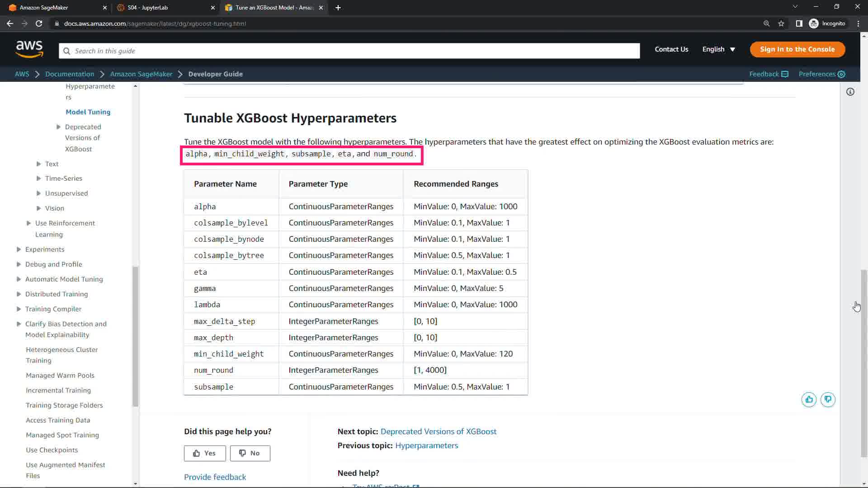Click the browser side panel icon
868x488 pixels.
tap(799, 23)
